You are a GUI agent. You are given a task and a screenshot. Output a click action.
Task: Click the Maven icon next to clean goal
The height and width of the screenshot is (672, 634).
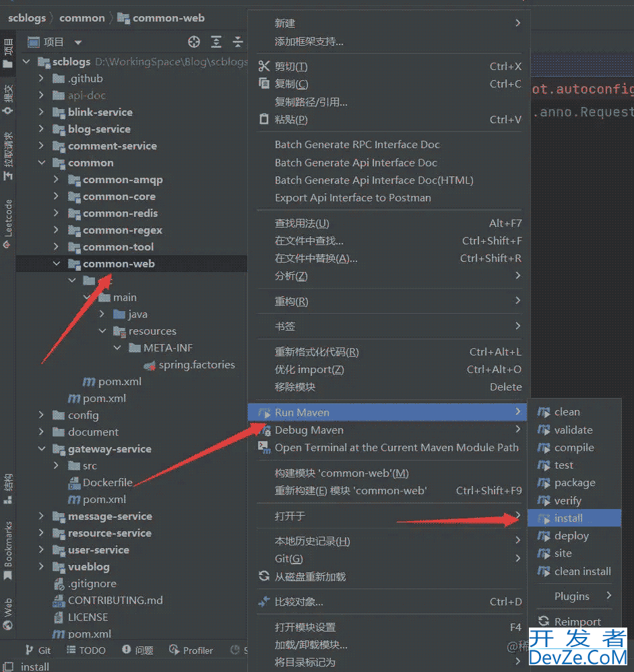(544, 412)
